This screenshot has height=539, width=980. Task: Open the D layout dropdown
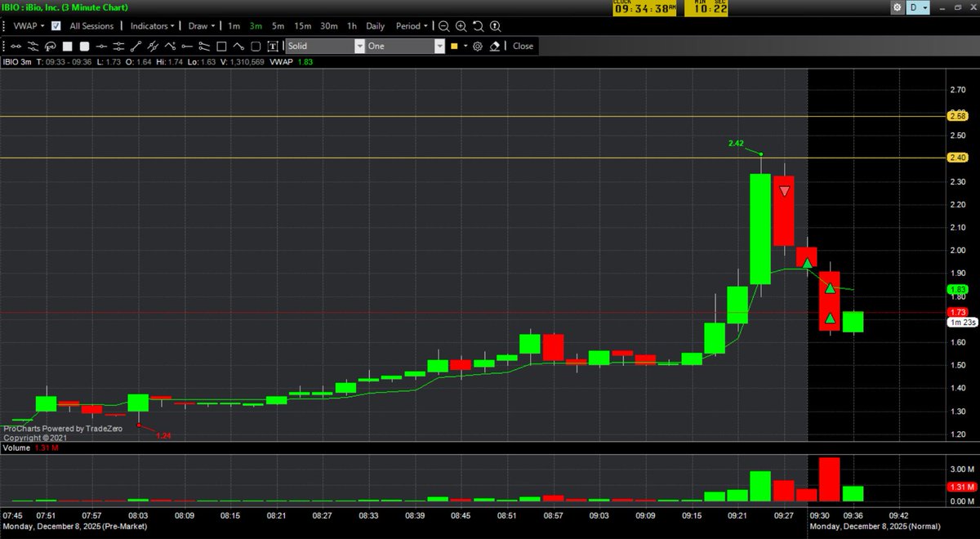(917, 7)
